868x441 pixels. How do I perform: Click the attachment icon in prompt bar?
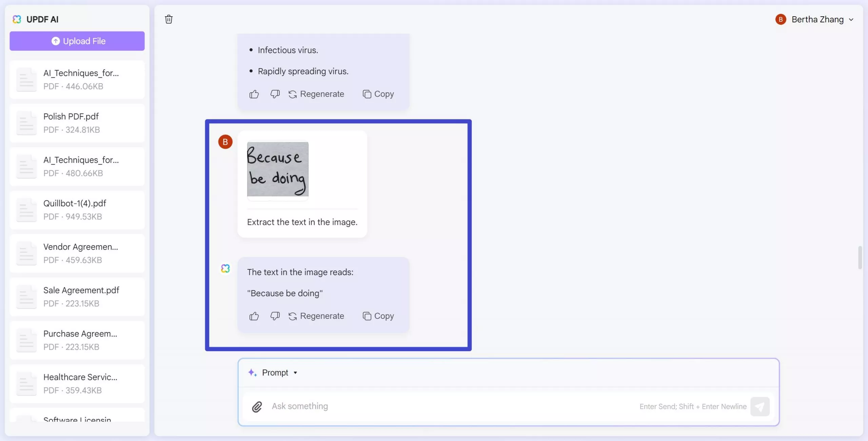pyautogui.click(x=257, y=407)
